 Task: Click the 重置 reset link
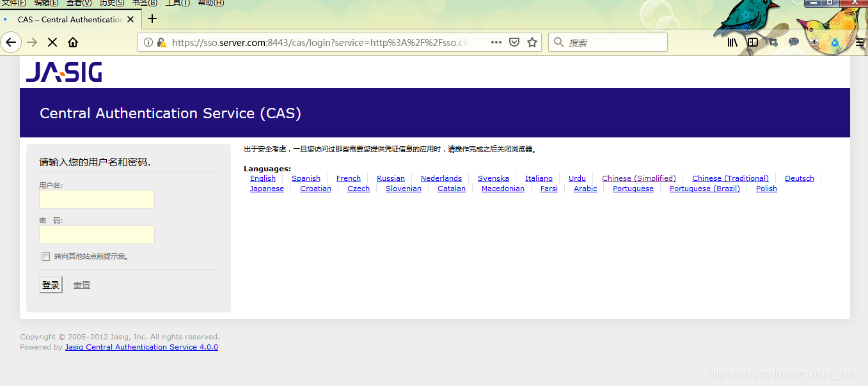point(82,285)
